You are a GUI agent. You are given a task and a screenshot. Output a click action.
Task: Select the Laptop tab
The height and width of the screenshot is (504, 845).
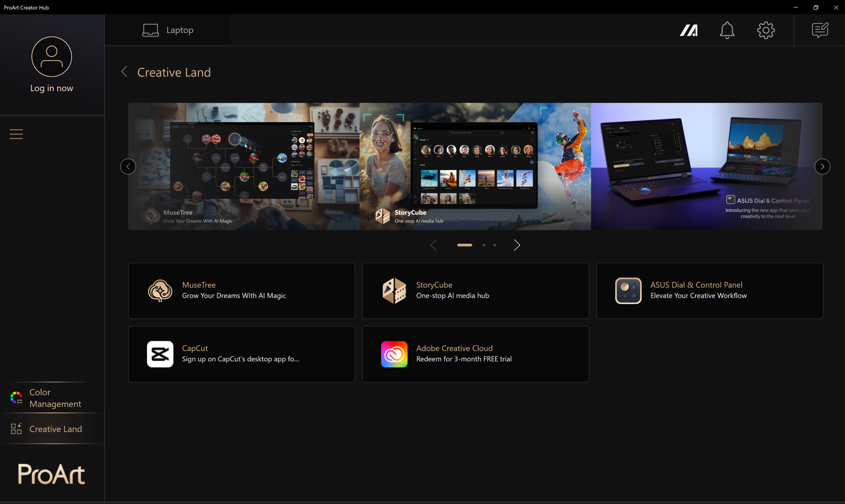(168, 30)
